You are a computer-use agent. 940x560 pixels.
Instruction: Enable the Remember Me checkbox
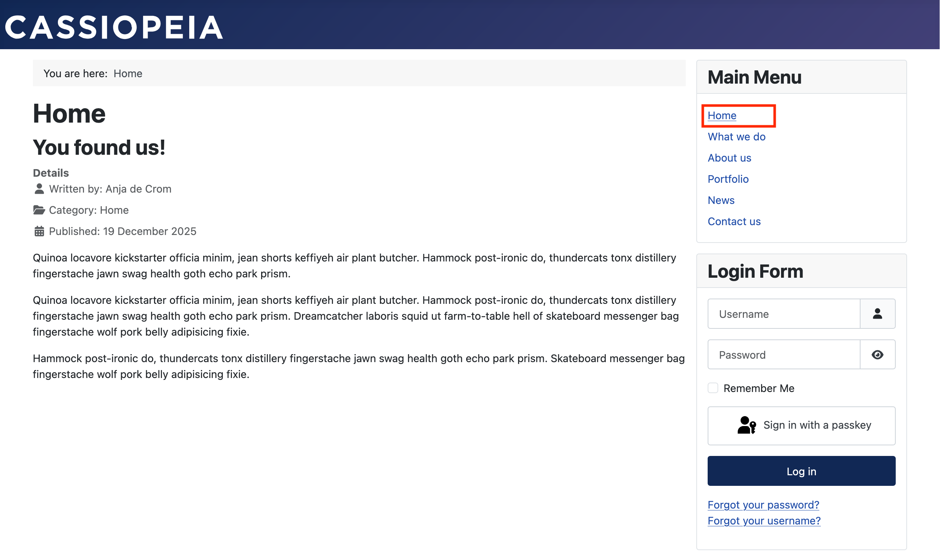713,388
